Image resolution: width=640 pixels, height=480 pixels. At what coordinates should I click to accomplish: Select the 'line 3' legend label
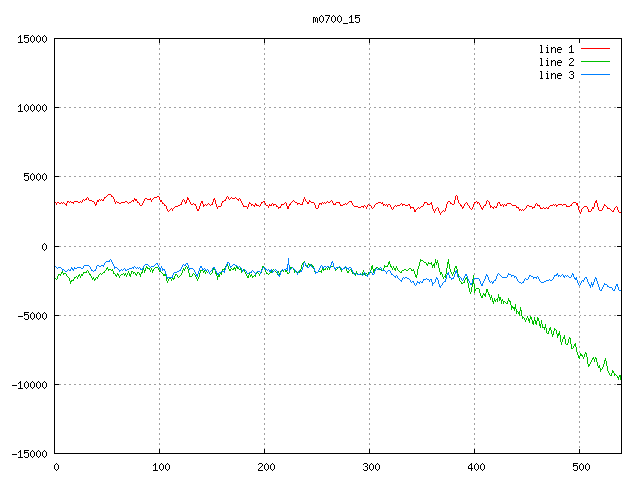pyautogui.click(x=557, y=76)
